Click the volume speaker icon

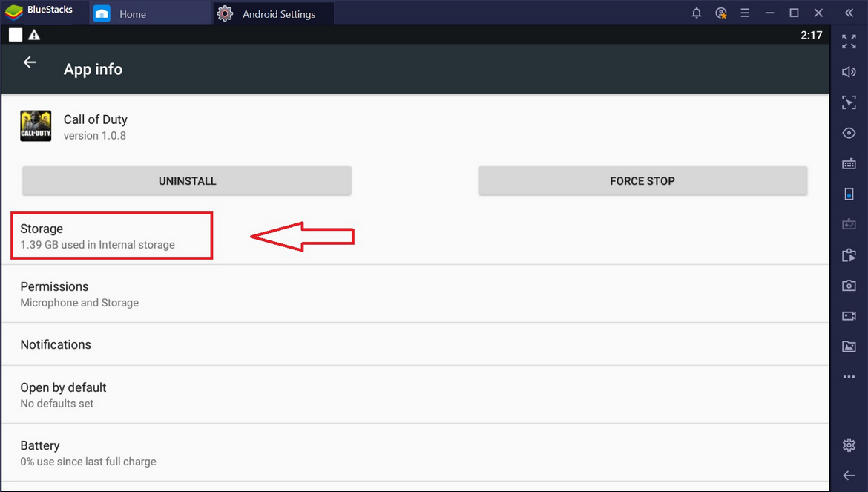[849, 72]
